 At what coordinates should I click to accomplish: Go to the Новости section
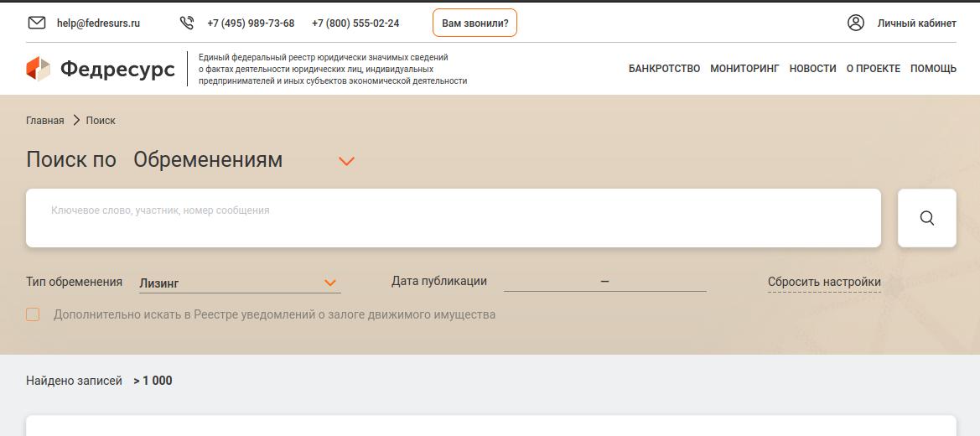(x=812, y=69)
